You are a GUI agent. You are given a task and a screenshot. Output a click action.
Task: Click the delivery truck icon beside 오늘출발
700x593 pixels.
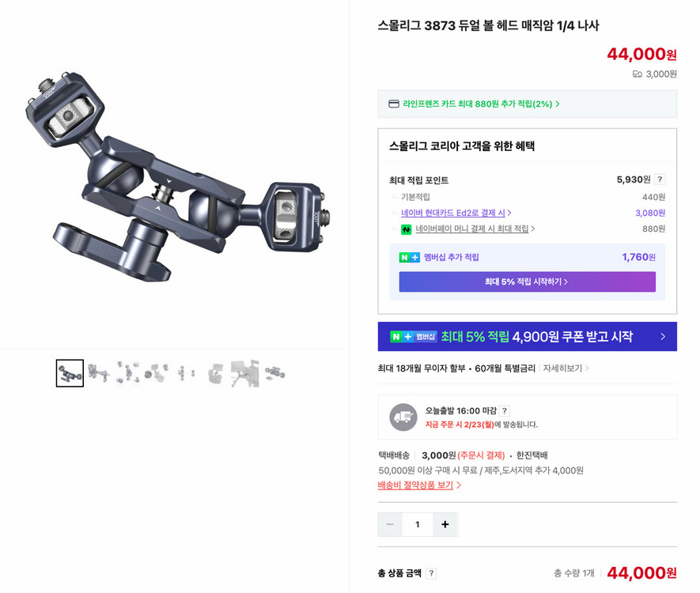(403, 417)
